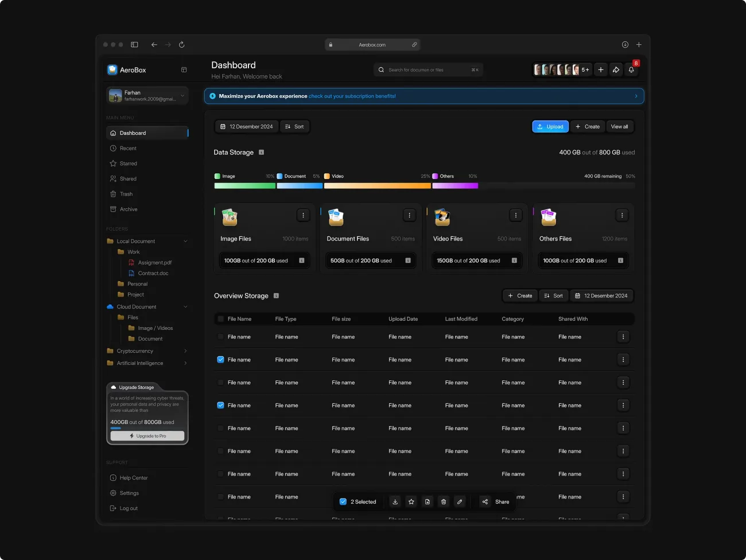Toggle the 2 Selected checkbox
Screen dimensions: 746x560
pyautogui.click(x=343, y=501)
